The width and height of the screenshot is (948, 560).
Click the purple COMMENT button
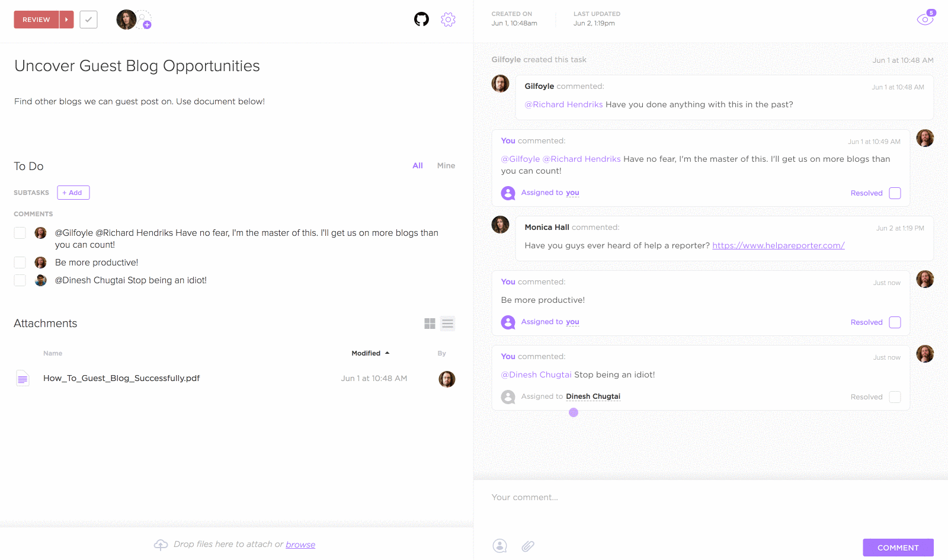point(898,548)
